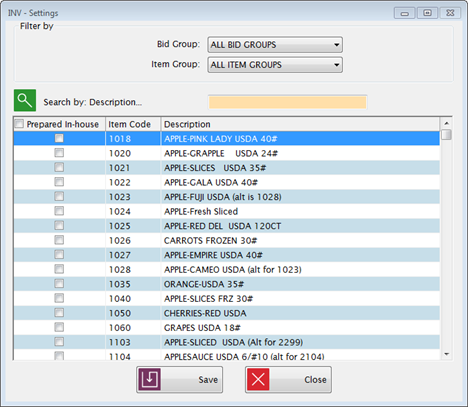The width and height of the screenshot is (468, 407).
Task: Check Prepared In-house for item 1018
Action: pos(59,138)
